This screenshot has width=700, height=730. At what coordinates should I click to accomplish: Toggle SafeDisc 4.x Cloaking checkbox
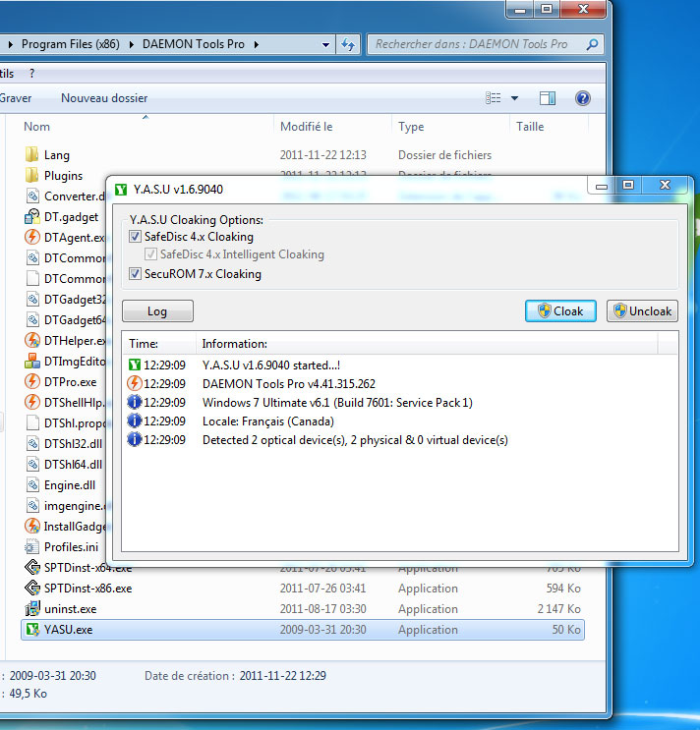point(135,236)
